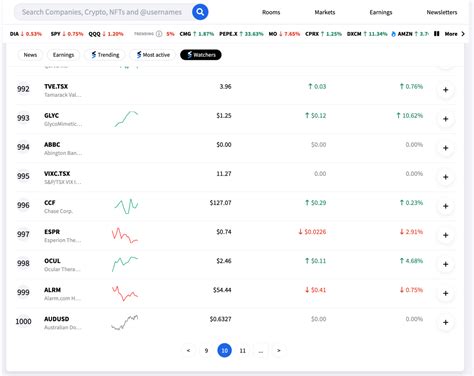Open the Newsletters menu
The image size is (474, 376).
tap(442, 12)
